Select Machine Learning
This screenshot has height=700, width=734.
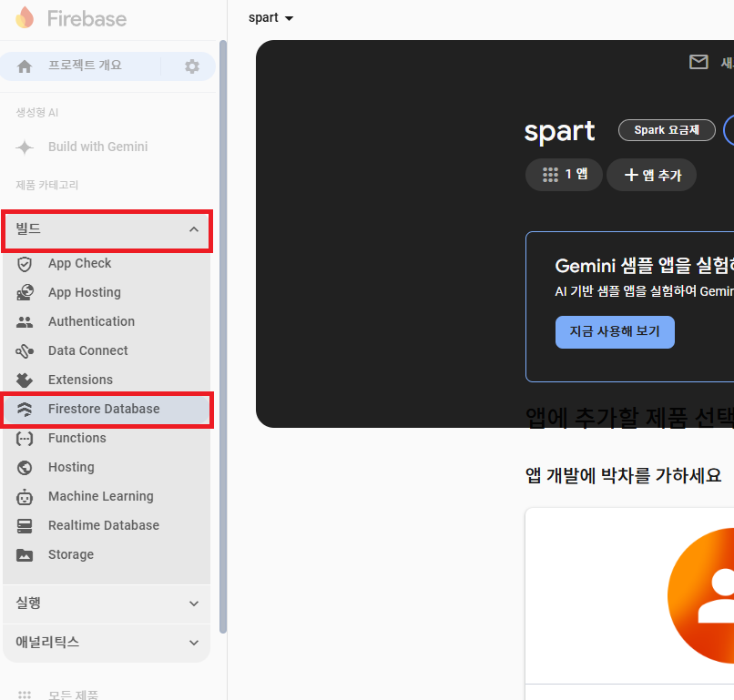pos(107,496)
